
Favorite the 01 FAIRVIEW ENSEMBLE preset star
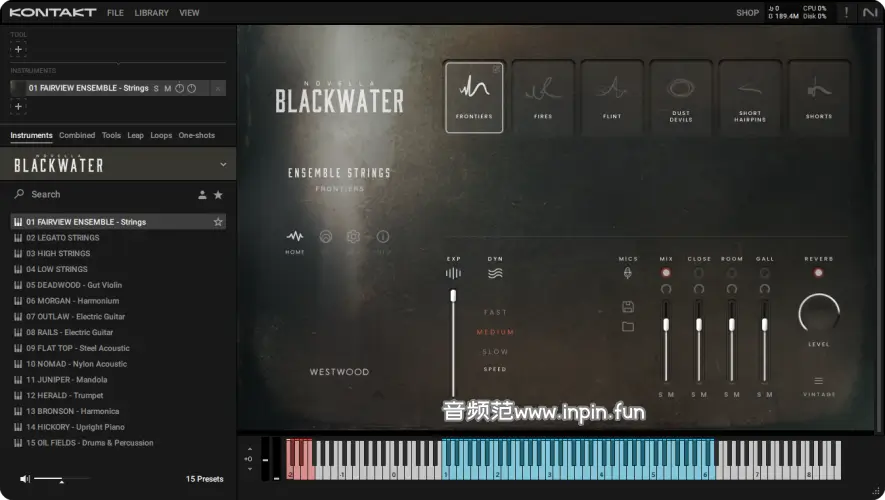click(x=218, y=222)
